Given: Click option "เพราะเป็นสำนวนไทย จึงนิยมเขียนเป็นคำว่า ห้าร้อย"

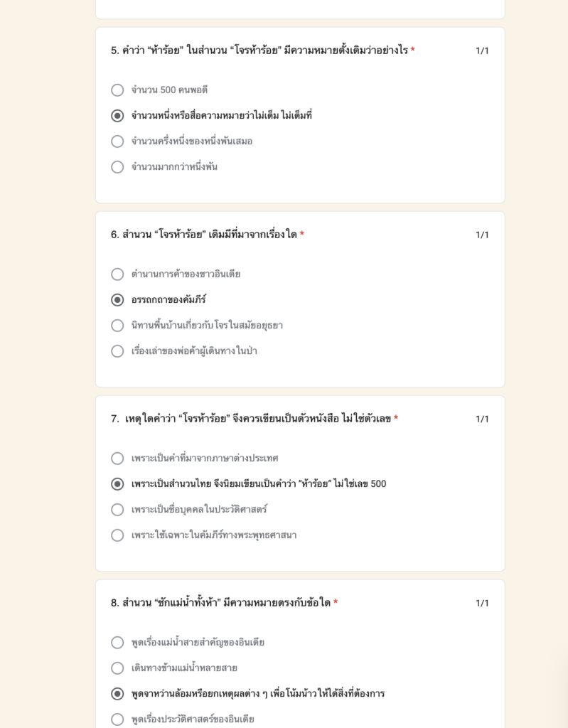Looking at the screenshot, I should [117, 483].
